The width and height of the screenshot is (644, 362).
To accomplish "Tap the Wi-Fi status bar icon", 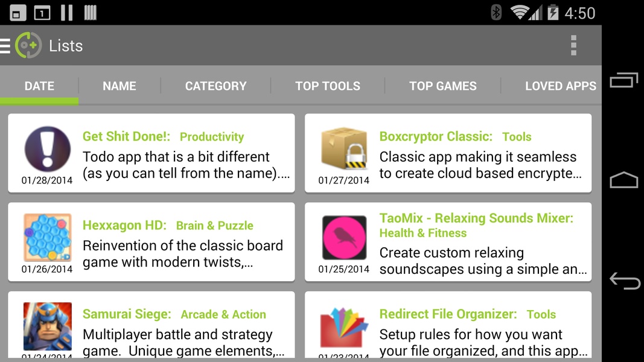I will [x=519, y=12].
